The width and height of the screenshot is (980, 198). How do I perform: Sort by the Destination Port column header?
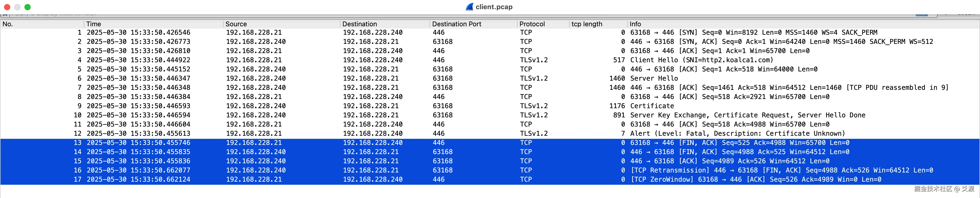pos(474,24)
